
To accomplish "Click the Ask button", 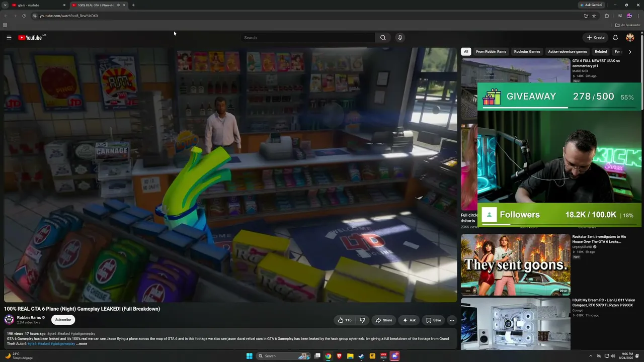I will 409,320.
